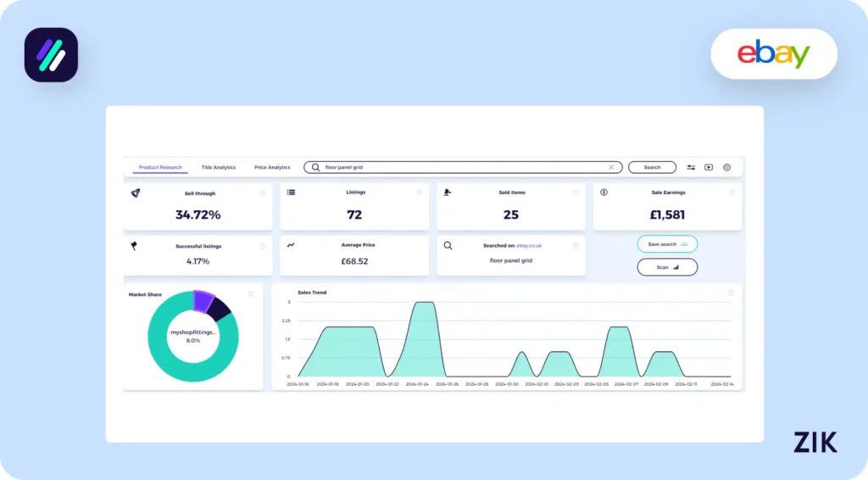This screenshot has width=868, height=480.
Task: Open the settings gear icon
Action: pyautogui.click(x=726, y=168)
